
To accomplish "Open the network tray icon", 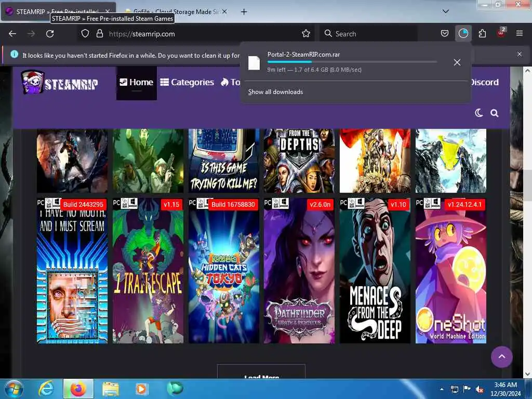I will click(x=454, y=389).
